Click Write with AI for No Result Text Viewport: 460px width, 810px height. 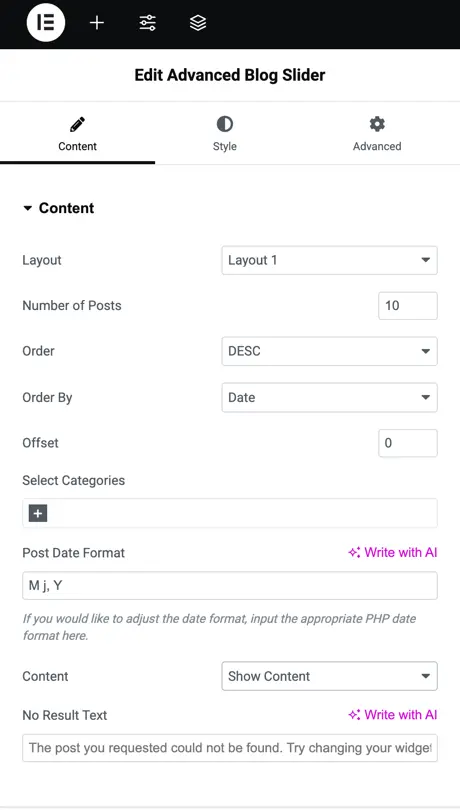point(393,714)
